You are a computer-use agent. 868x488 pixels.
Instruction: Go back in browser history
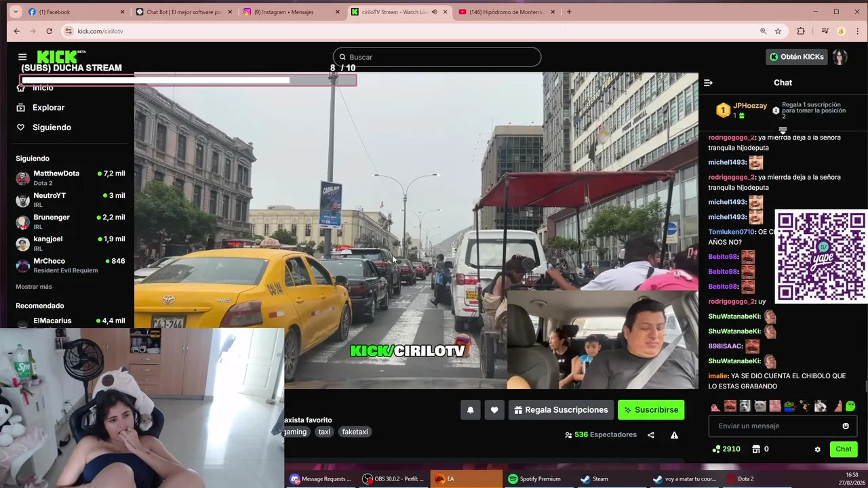click(x=17, y=31)
